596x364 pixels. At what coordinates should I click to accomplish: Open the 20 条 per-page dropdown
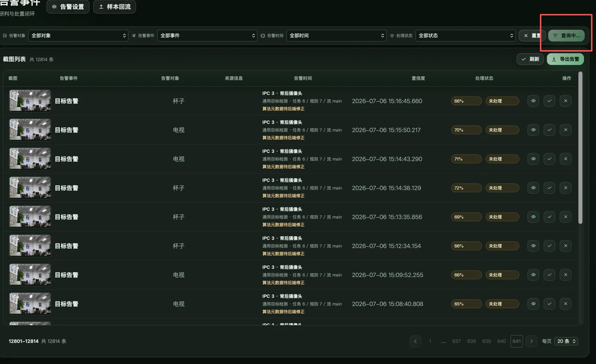[566, 341]
